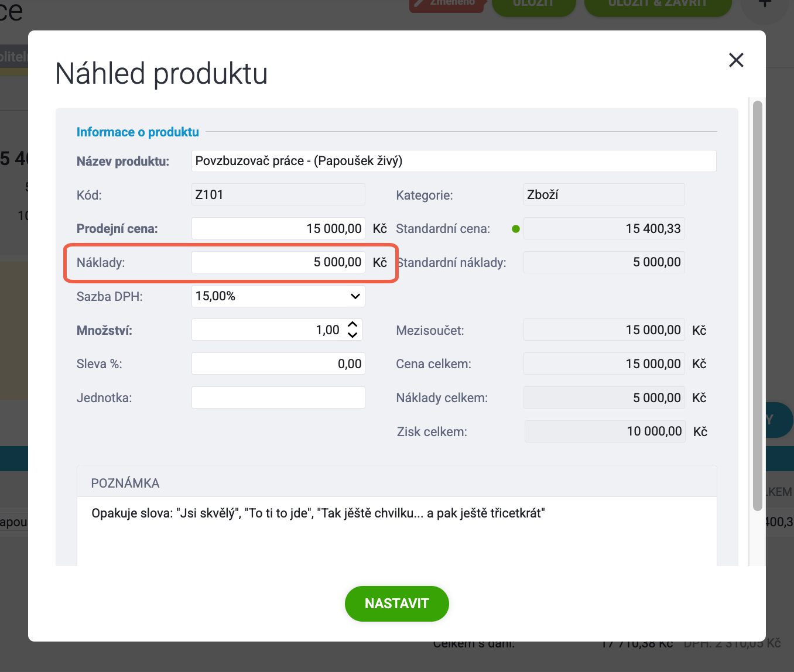The width and height of the screenshot is (794, 672).
Task: Click the Informace o produktu heading
Action: 138,132
